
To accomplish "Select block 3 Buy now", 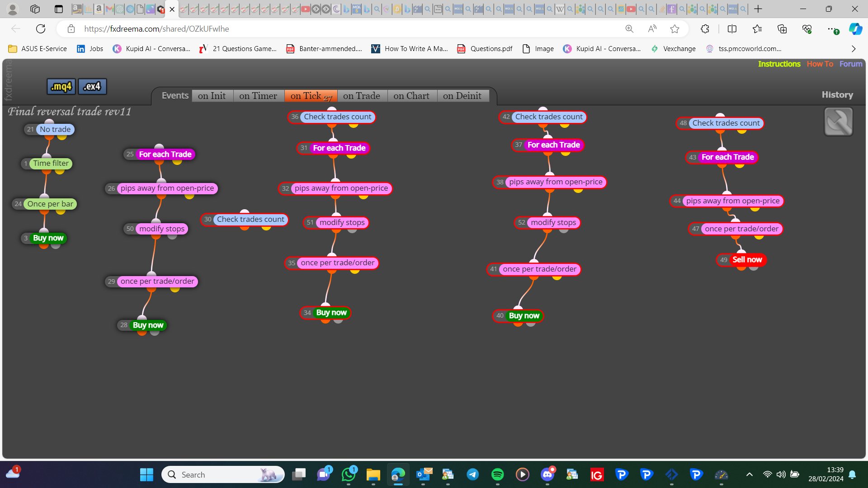I will click(x=44, y=238).
